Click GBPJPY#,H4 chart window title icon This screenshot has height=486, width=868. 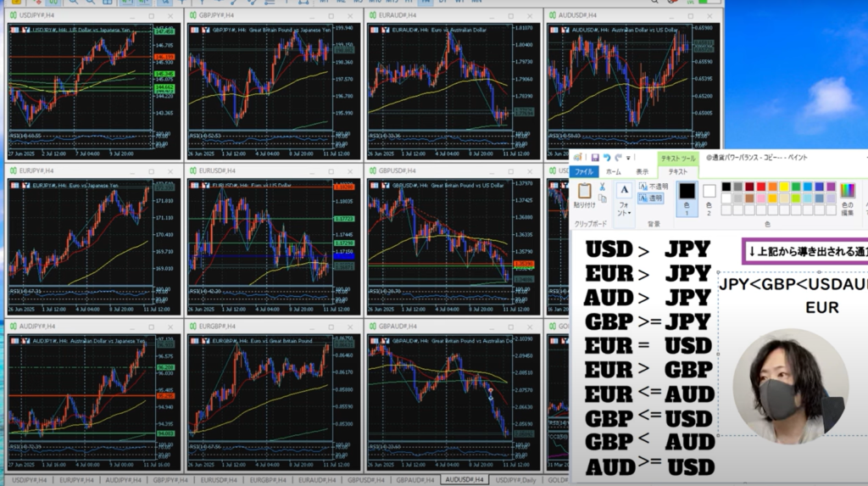193,15
